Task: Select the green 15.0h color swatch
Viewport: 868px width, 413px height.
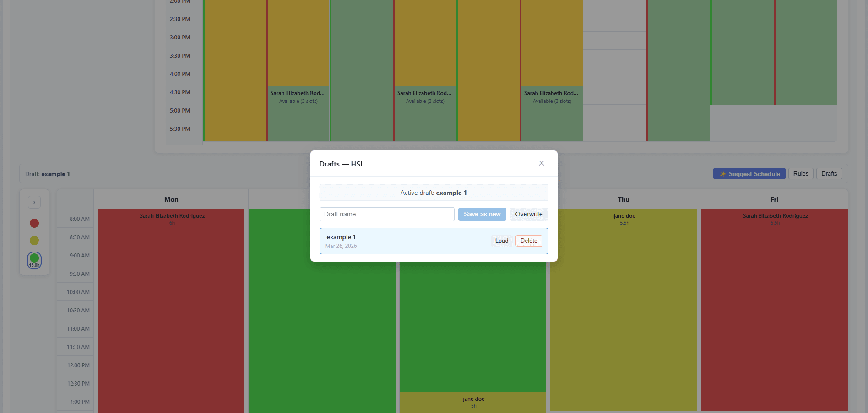Action: 34,260
